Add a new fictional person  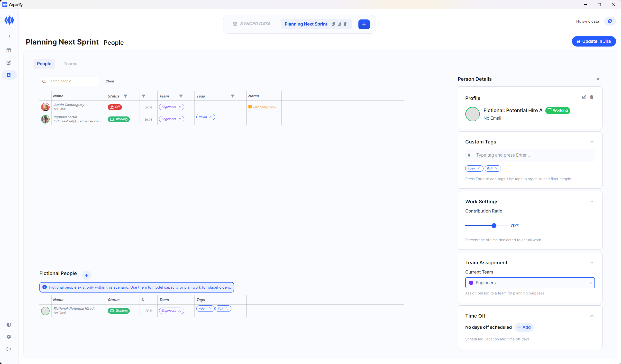(x=86, y=275)
